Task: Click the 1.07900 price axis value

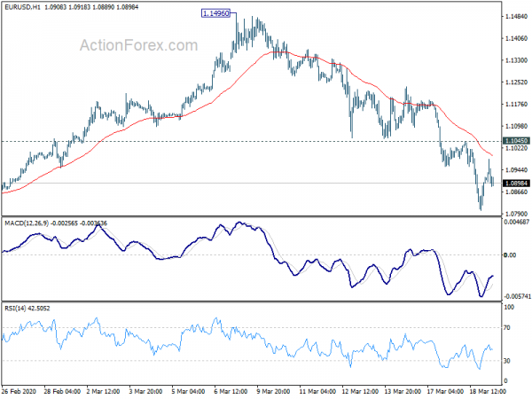Action: pyautogui.click(x=516, y=214)
